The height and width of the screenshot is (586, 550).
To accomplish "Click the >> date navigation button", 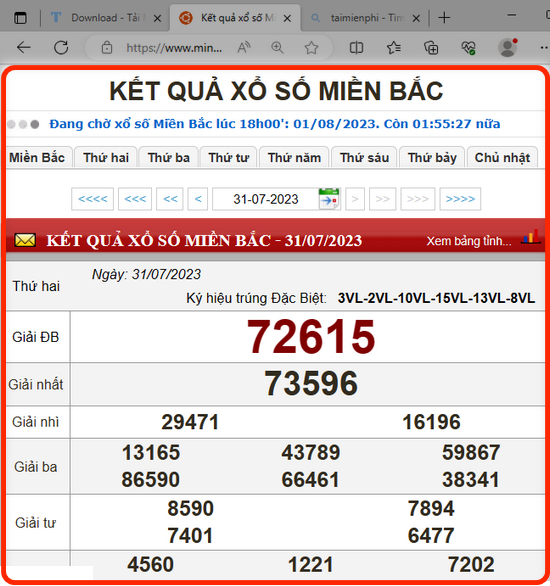I will (x=382, y=199).
